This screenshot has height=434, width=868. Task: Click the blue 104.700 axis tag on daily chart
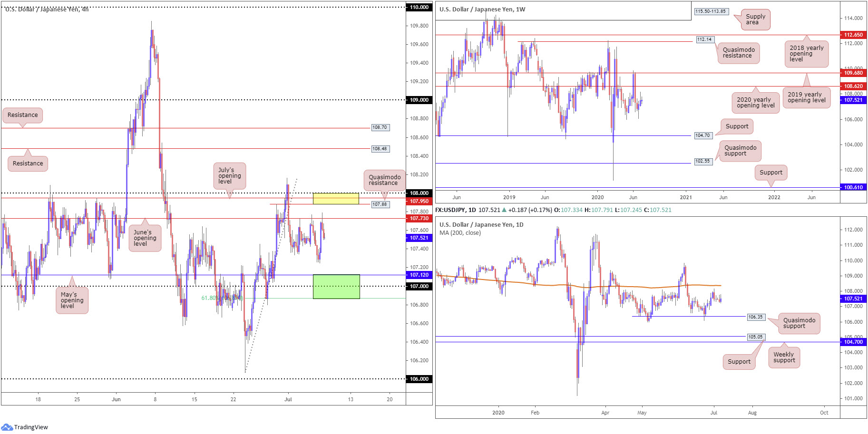tap(853, 342)
